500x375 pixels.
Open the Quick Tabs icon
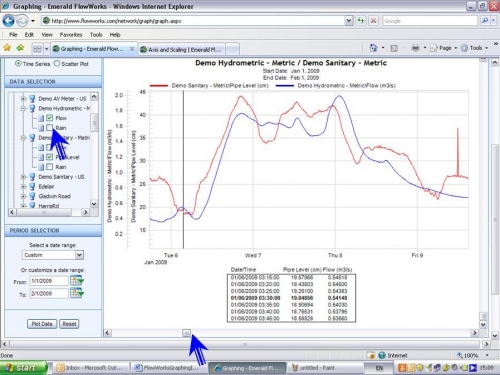coord(37,49)
